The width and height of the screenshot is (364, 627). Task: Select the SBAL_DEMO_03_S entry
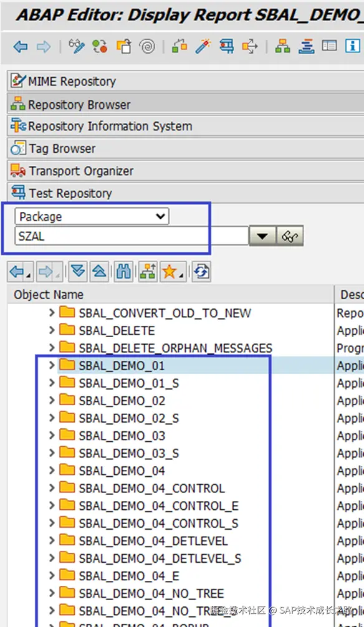(x=129, y=453)
